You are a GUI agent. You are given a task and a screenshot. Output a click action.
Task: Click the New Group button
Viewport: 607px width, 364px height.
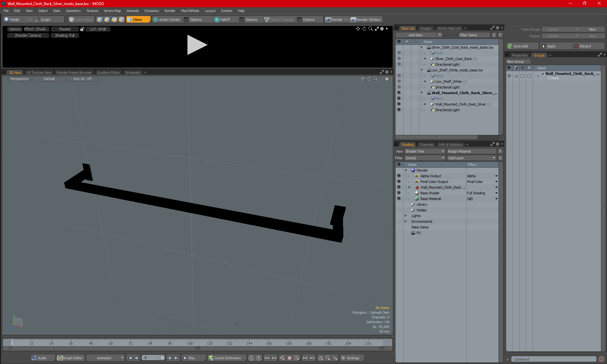tap(518, 62)
